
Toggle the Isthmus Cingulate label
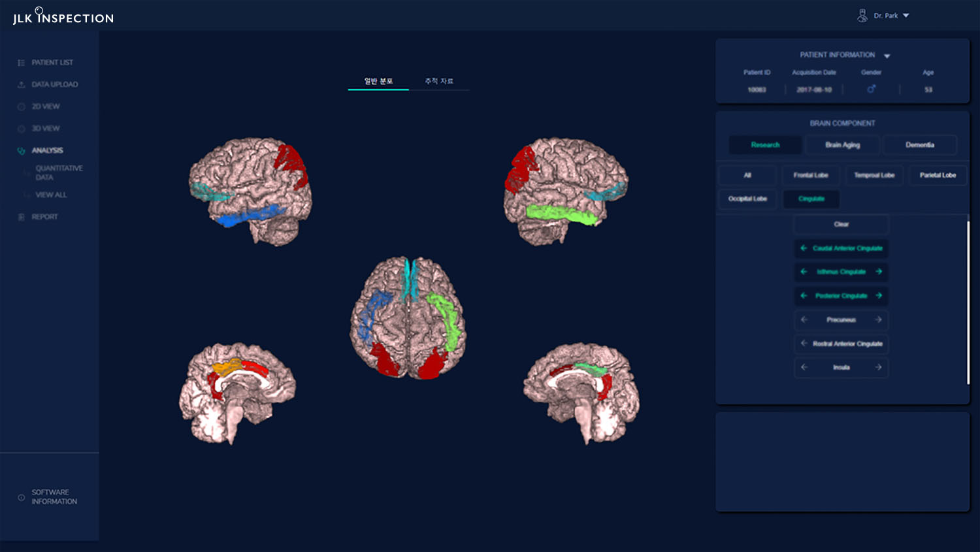tap(841, 272)
